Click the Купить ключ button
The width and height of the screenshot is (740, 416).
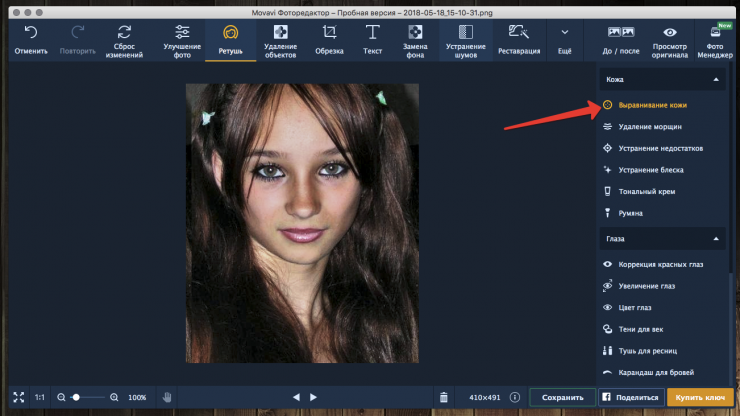click(x=700, y=398)
